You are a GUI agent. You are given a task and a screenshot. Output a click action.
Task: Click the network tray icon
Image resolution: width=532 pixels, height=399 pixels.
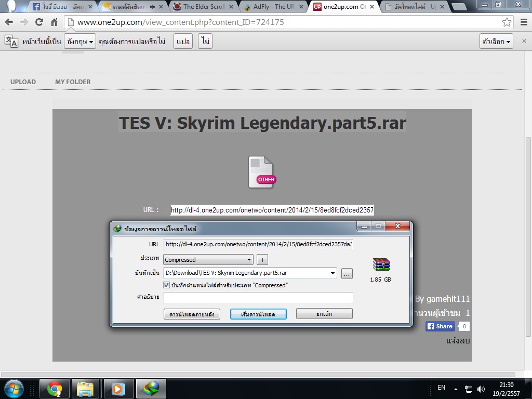469,389
